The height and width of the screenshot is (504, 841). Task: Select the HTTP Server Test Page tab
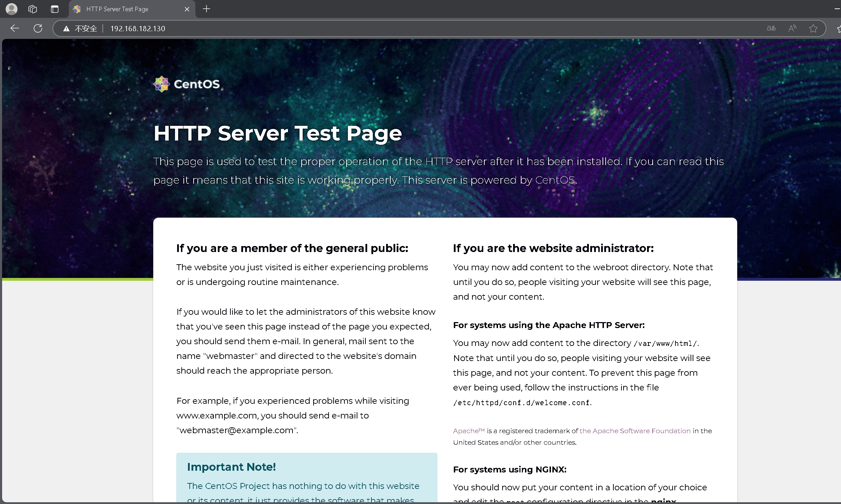pyautogui.click(x=132, y=9)
